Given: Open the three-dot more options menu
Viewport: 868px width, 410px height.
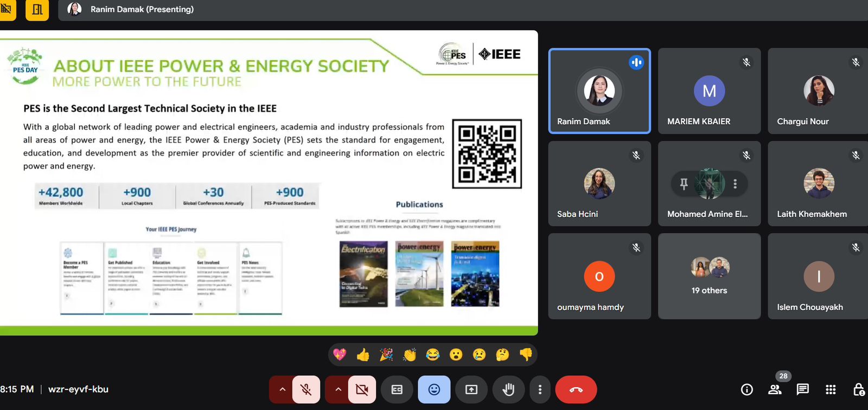Looking at the screenshot, I should click(x=540, y=389).
